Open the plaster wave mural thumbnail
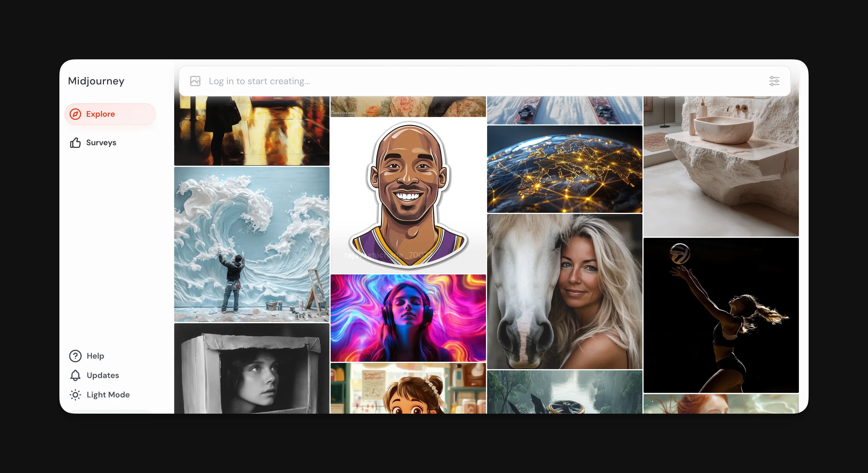868x473 pixels. (251, 244)
